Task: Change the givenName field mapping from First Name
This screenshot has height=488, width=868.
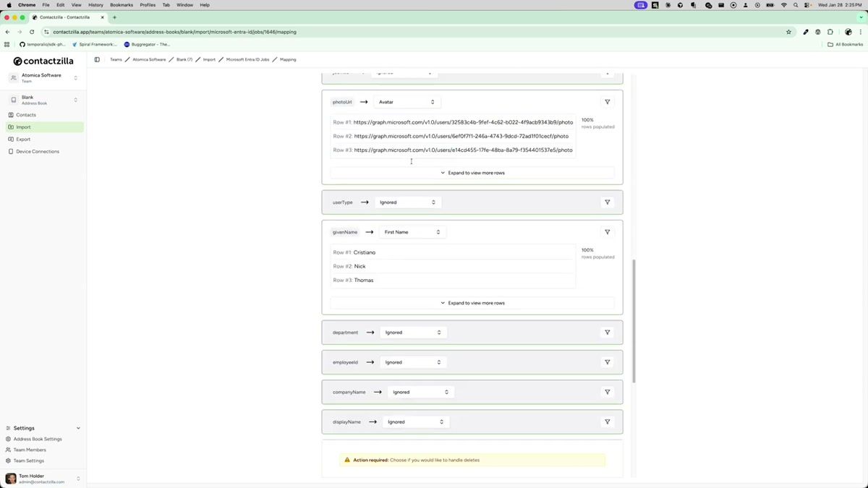Action: click(x=412, y=231)
